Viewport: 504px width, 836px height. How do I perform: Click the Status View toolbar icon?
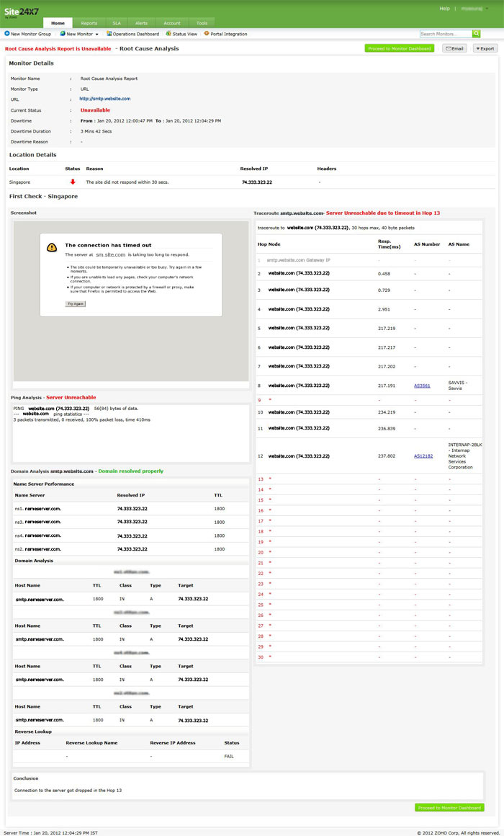tap(169, 34)
